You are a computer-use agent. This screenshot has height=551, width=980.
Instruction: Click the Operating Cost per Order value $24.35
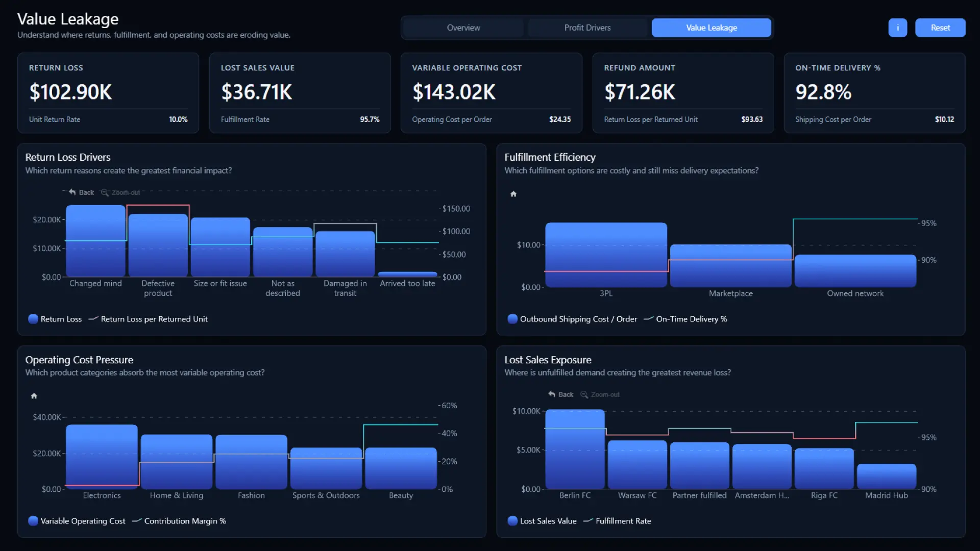coord(560,119)
